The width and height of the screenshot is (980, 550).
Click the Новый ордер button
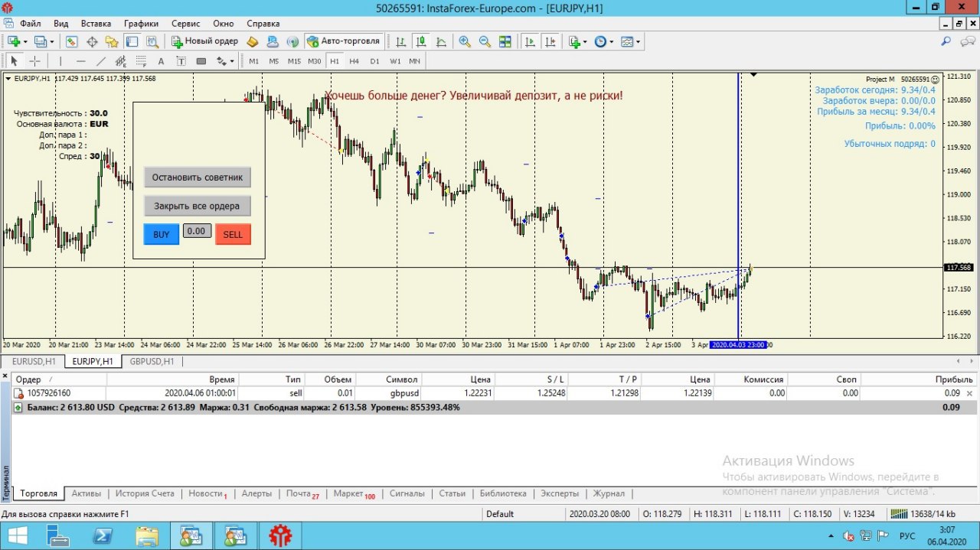(205, 41)
